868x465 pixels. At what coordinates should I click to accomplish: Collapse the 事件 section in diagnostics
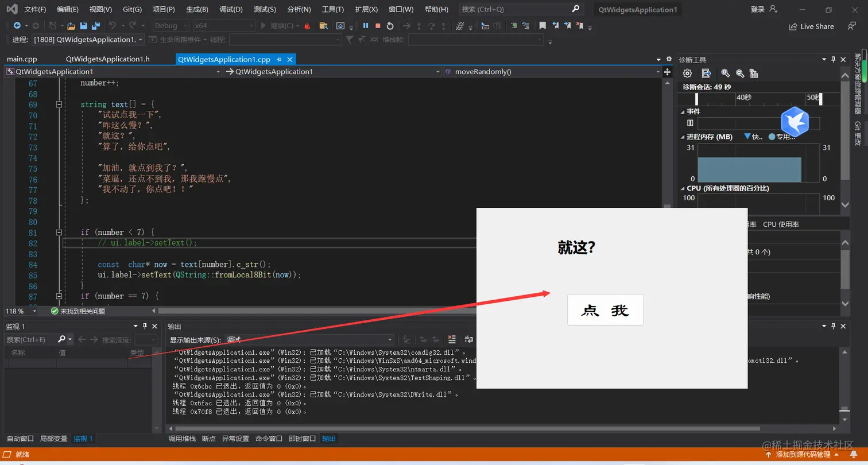point(683,111)
